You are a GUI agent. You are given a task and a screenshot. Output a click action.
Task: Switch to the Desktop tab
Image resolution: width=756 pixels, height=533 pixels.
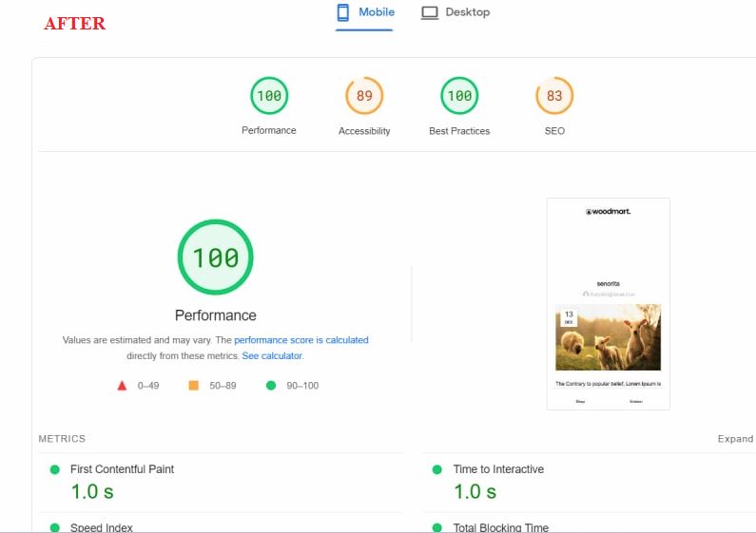456,12
